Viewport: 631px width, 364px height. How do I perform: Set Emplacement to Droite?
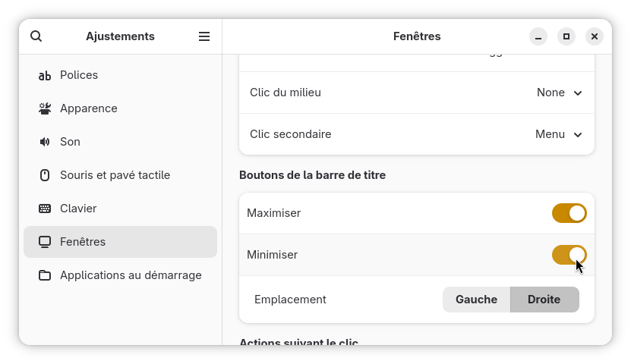point(544,300)
